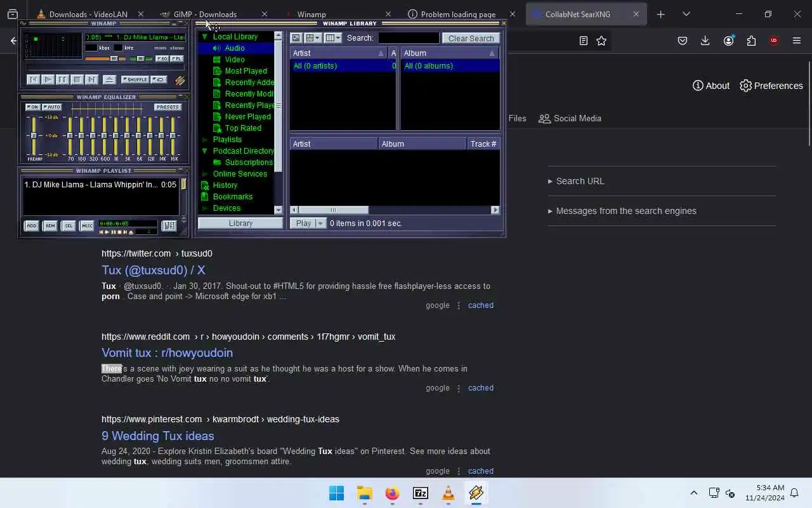Open a new browser tab
The height and width of the screenshot is (508, 812).
click(660, 14)
